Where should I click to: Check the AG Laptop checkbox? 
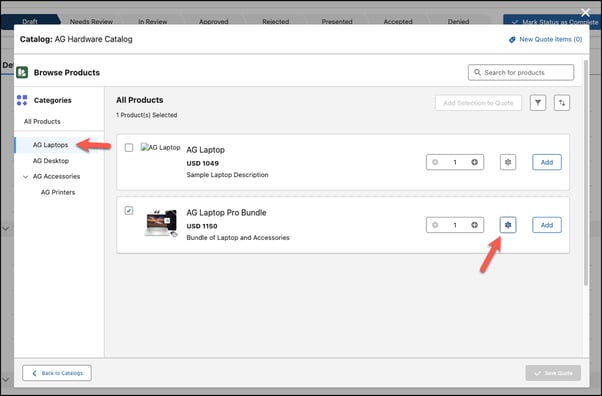tap(129, 147)
